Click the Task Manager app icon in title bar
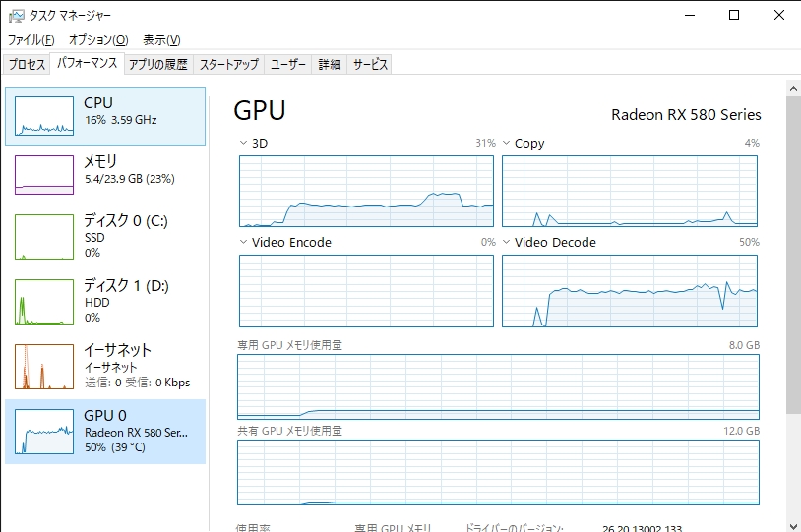 tap(17, 16)
